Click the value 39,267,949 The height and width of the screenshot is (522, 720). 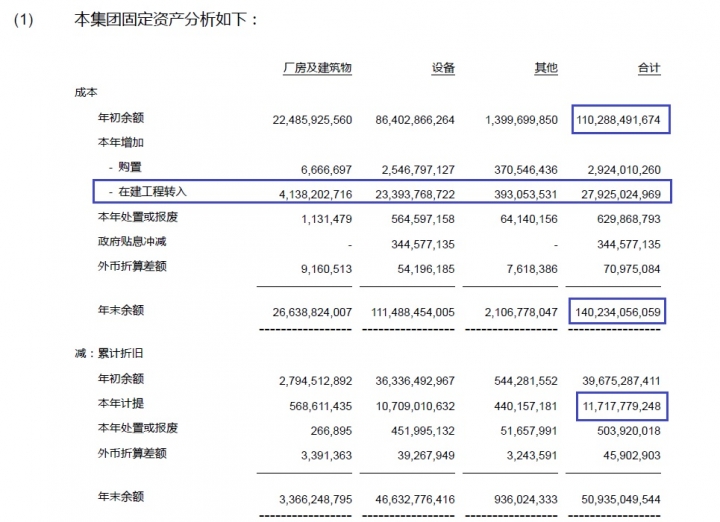pyautogui.click(x=426, y=456)
